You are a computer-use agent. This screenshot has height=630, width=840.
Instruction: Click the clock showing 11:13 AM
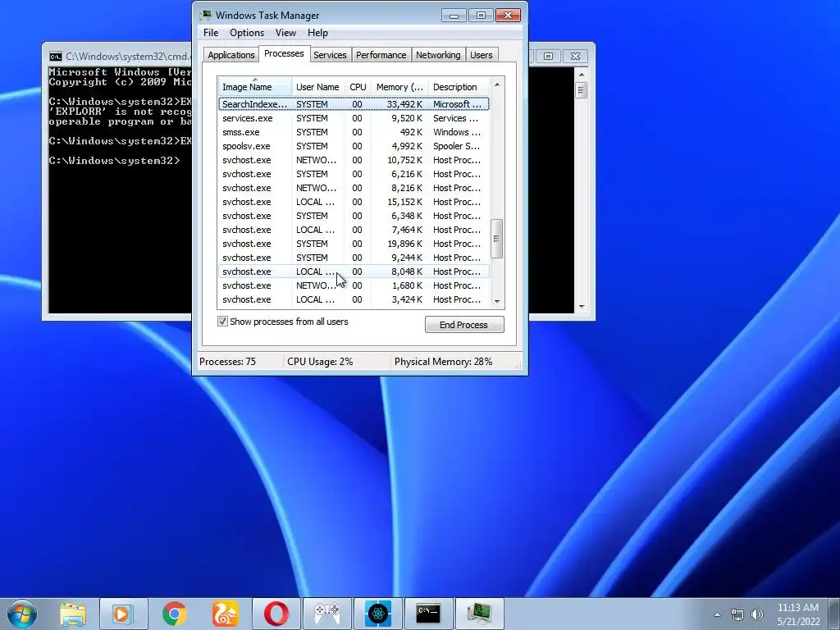click(798, 608)
